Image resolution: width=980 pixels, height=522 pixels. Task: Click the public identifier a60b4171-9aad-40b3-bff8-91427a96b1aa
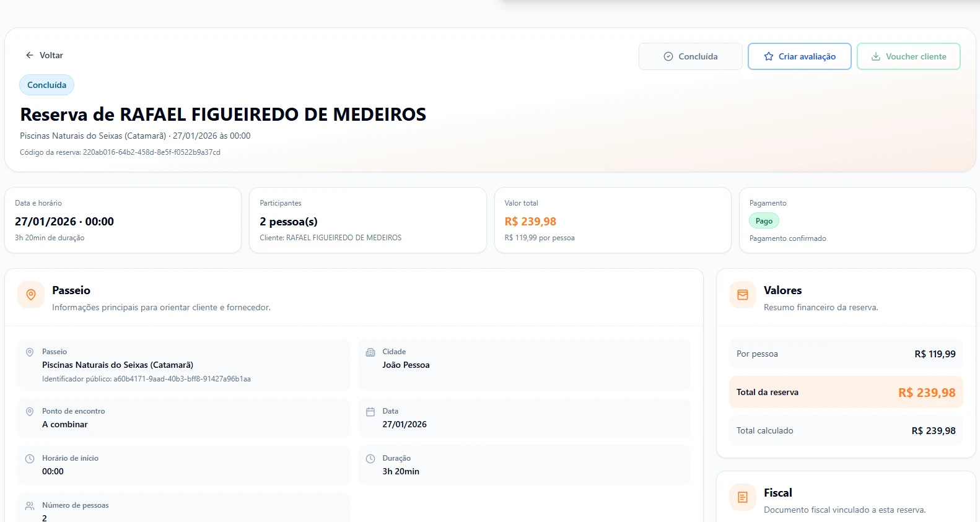182,379
